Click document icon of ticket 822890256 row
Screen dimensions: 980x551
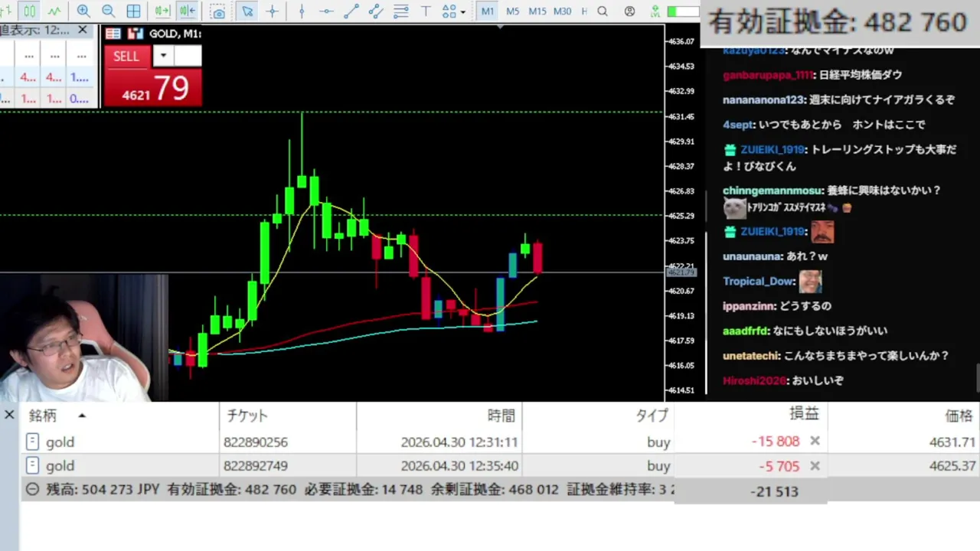tap(32, 442)
